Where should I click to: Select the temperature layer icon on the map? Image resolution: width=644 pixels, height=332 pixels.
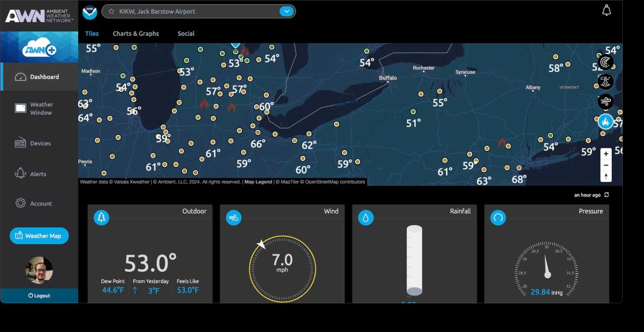pos(605,81)
